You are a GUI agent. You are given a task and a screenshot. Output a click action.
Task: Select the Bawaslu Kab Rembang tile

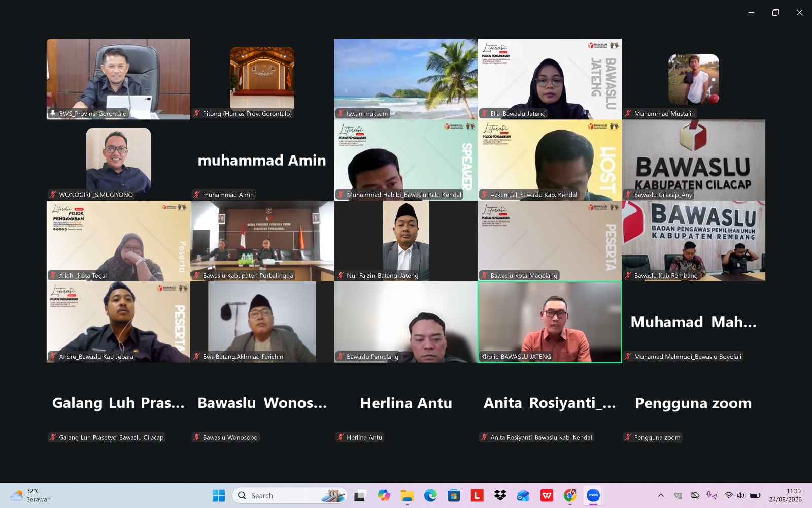(694, 241)
